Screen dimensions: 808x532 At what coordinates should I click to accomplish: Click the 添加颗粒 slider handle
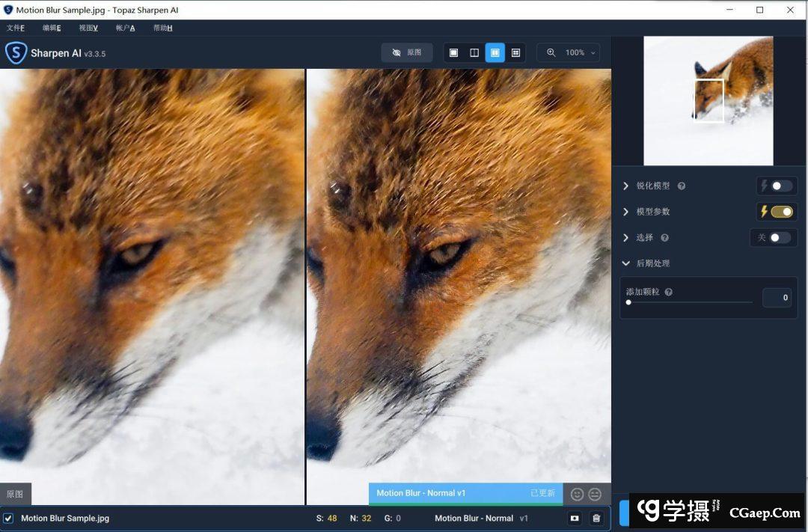coord(628,302)
